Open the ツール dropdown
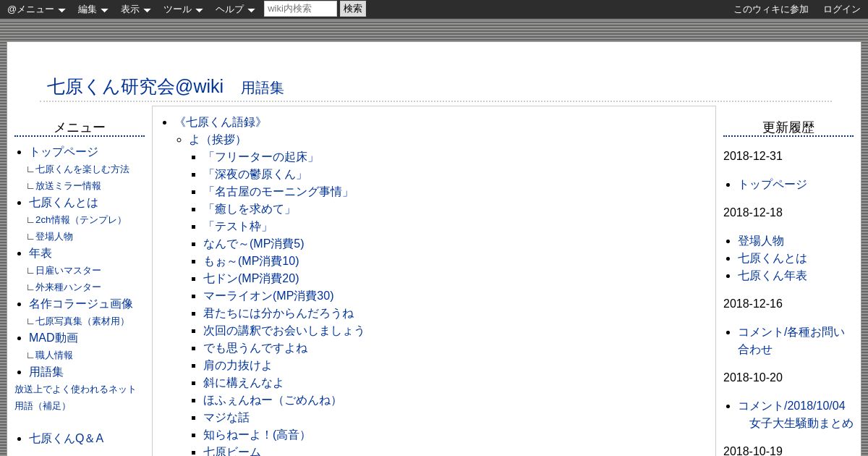 tap(183, 9)
